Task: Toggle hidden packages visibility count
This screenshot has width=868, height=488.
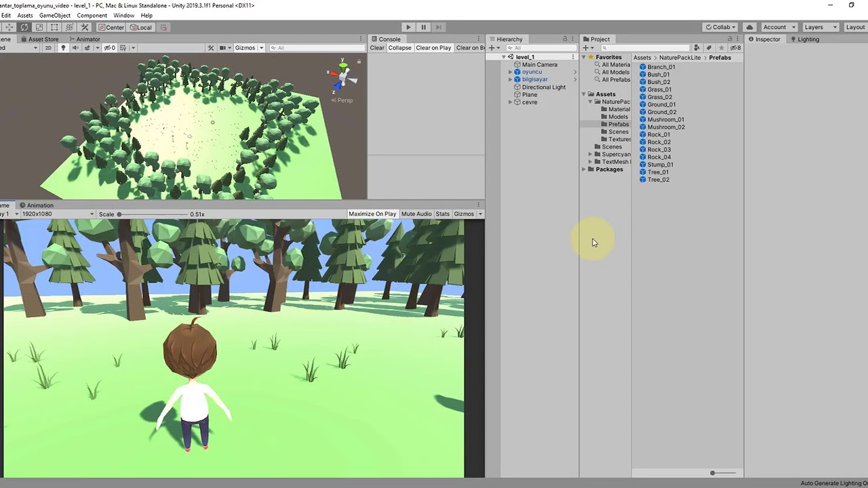Action: pyautogui.click(x=735, y=48)
